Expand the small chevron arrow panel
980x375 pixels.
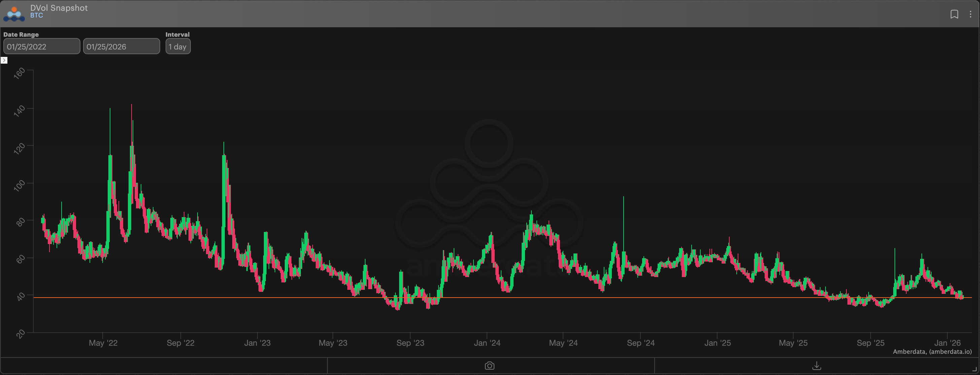point(4,60)
